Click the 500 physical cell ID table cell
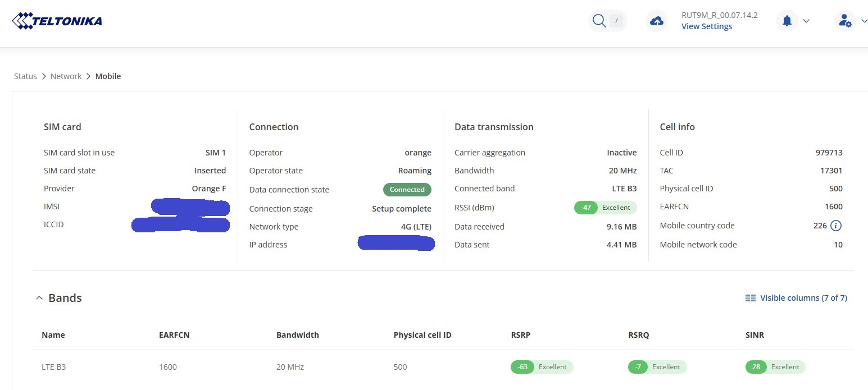This screenshot has height=390, width=868. (401, 367)
